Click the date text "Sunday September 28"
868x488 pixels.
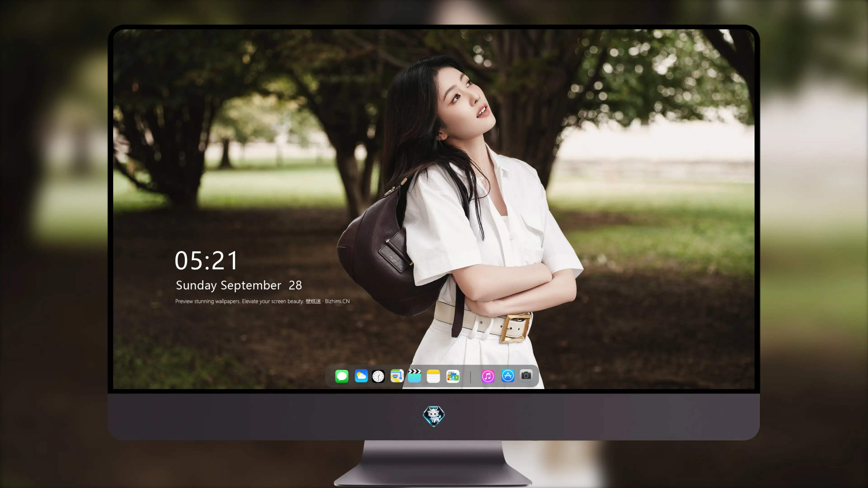239,285
